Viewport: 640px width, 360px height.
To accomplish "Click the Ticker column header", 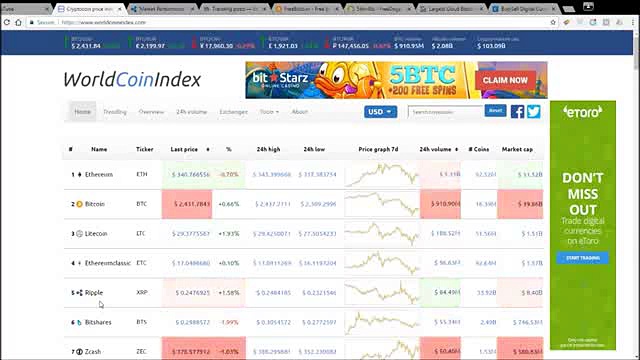I will point(144,149).
